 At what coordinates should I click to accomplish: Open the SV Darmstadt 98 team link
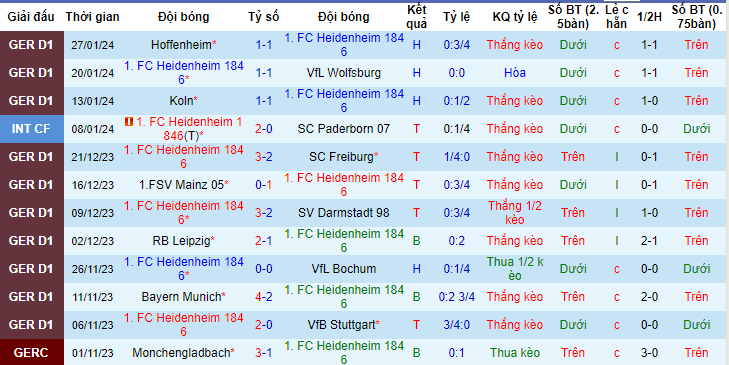[344, 212]
